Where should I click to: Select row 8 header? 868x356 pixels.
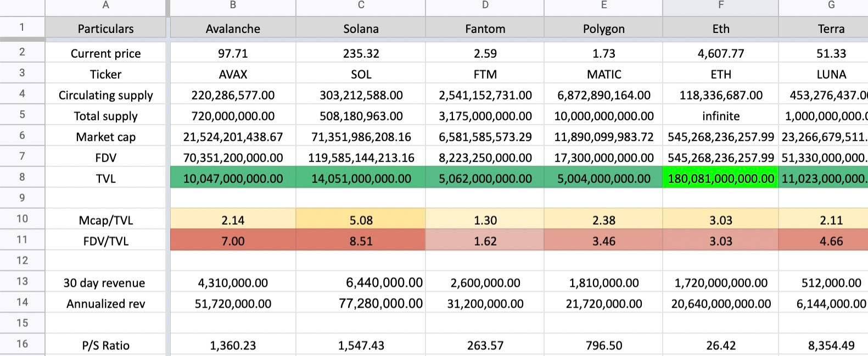[22, 177]
